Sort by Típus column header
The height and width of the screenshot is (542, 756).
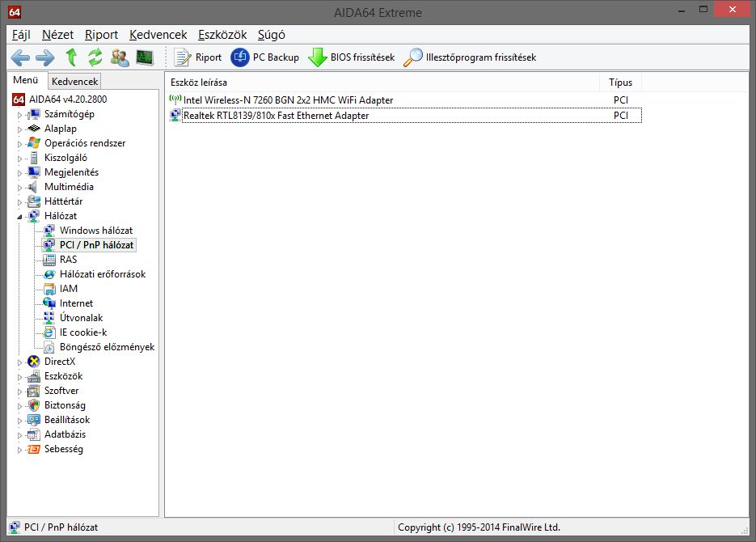[620, 83]
